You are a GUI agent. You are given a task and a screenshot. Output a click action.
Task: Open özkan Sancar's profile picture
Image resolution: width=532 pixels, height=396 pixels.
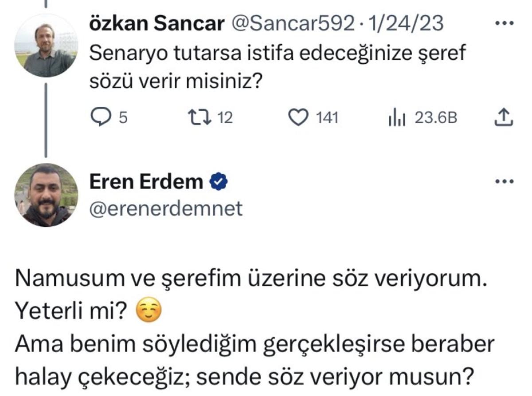(46, 46)
